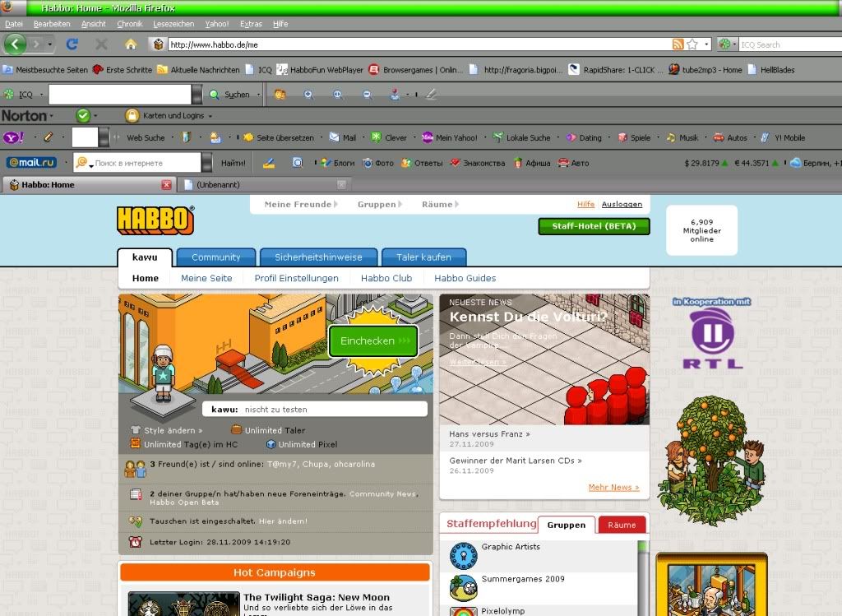
Task: Open Знакомства in mail.ru toolbar
Action: (x=478, y=163)
